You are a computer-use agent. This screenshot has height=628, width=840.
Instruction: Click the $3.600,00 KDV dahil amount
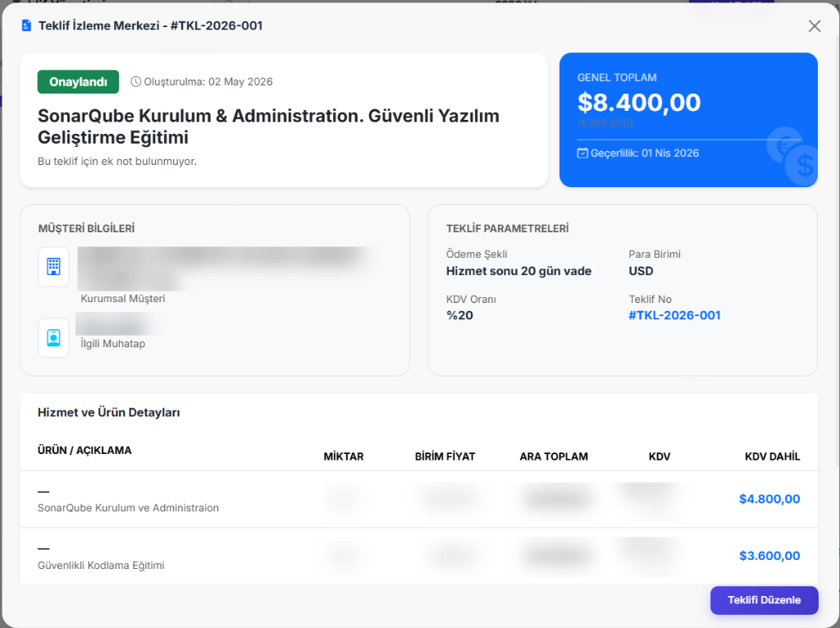pyautogui.click(x=769, y=556)
